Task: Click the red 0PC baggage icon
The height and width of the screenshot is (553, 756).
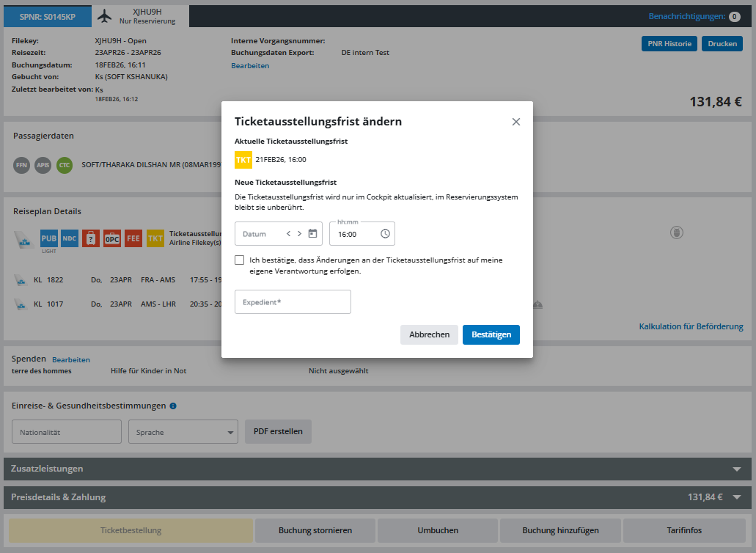Action: click(x=112, y=238)
